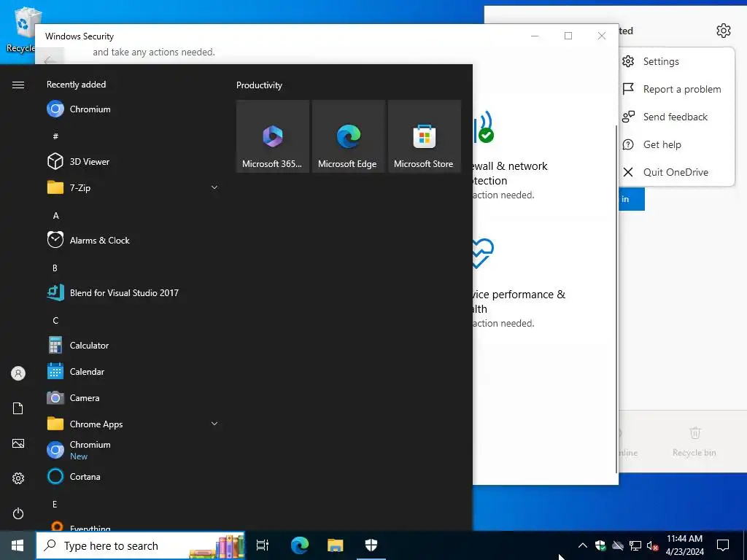
Task: Click the Recently added heading
Action: [76, 85]
